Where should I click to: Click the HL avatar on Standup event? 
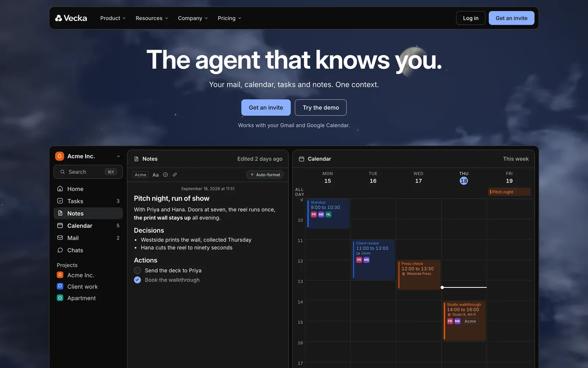(x=329, y=215)
